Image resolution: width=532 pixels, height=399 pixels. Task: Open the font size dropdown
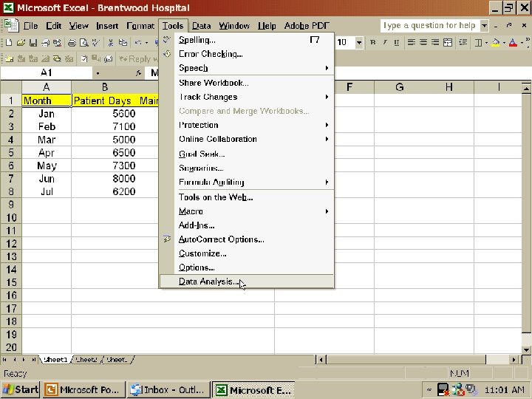tap(358, 43)
